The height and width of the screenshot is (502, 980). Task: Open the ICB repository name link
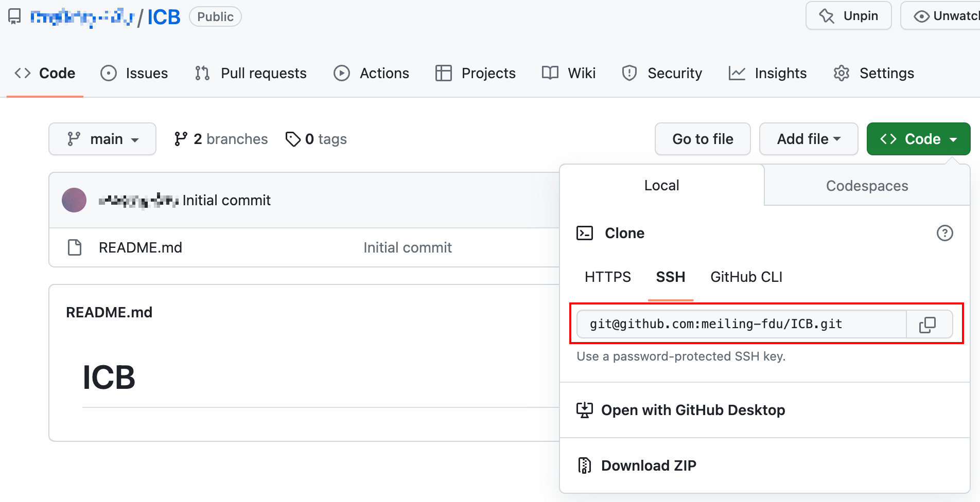click(x=164, y=17)
